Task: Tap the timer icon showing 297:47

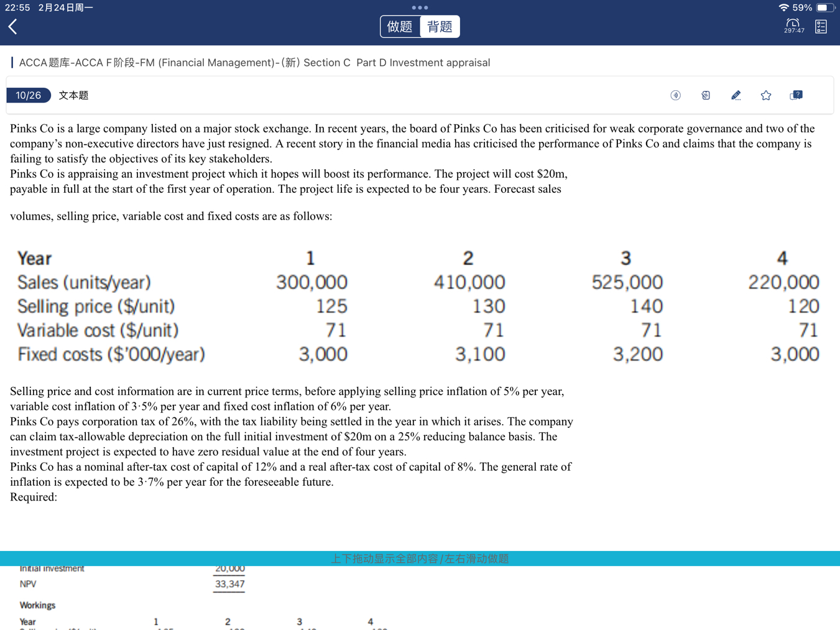Action: click(x=793, y=26)
